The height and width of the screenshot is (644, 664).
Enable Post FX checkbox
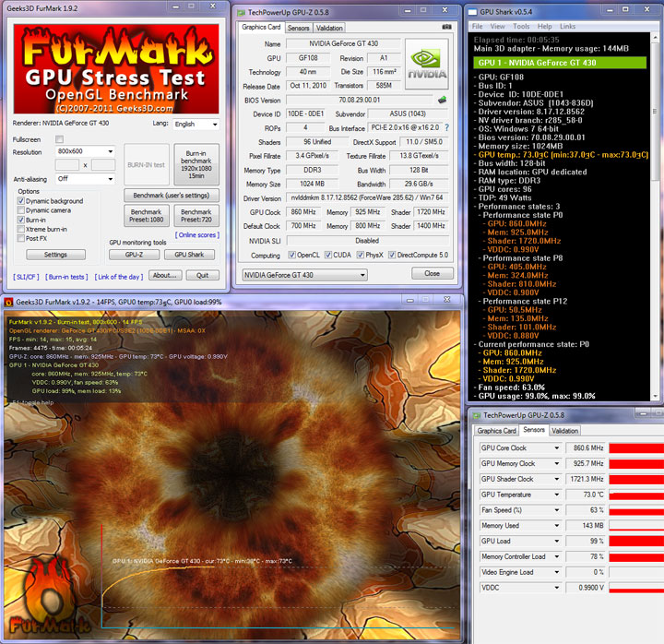pyautogui.click(x=20, y=239)
